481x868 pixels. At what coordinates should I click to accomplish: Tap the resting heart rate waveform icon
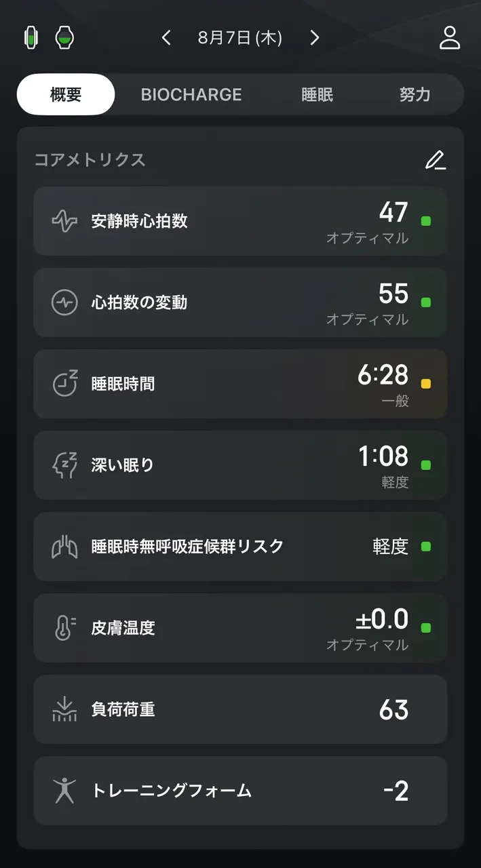point(64,221)
